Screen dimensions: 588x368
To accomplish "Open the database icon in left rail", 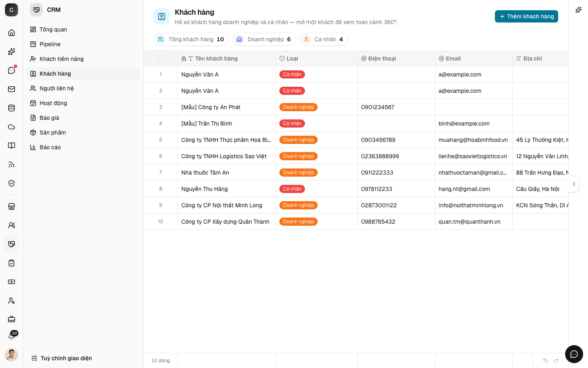I will (x=11, y=108).
